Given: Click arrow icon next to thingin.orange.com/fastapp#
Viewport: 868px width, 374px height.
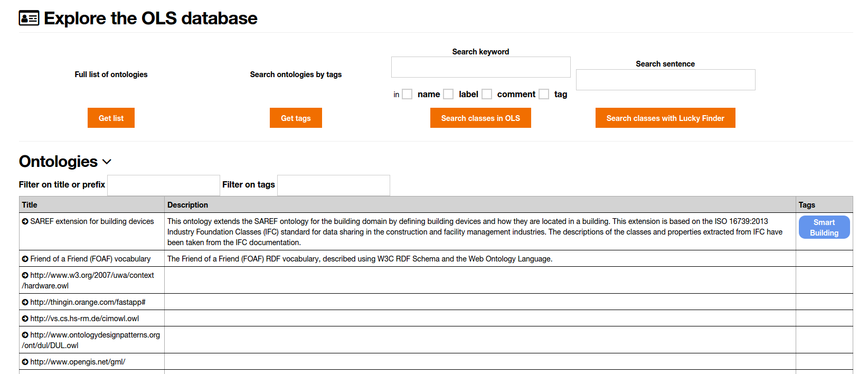Looking at the screenshot, I should pos(25,302).
